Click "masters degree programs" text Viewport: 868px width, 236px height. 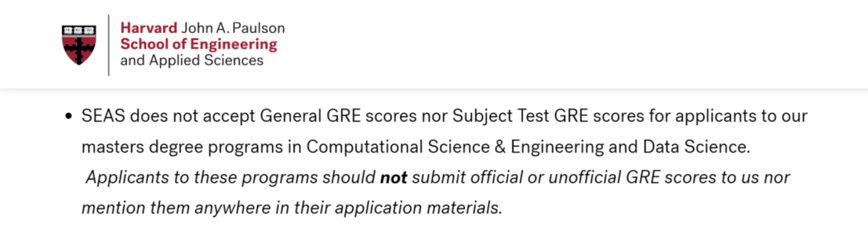pos(182,147)
